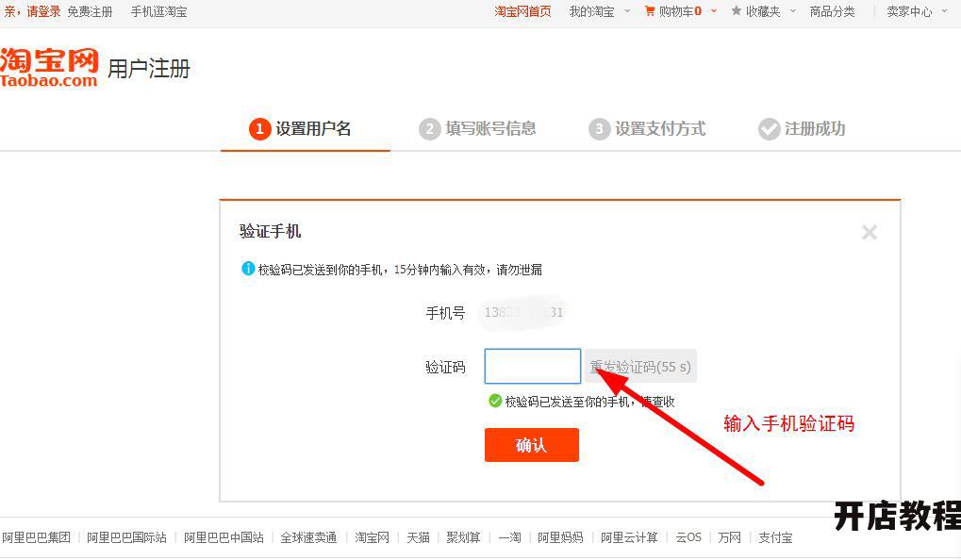Open 聚划算 footer link

[x=463, y=537]
